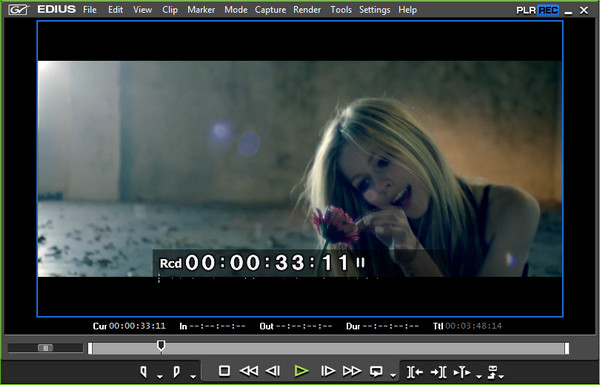Open the Loop options dropdown arrow
Viewport: 600px width, 385px height.
coord(393,376)
